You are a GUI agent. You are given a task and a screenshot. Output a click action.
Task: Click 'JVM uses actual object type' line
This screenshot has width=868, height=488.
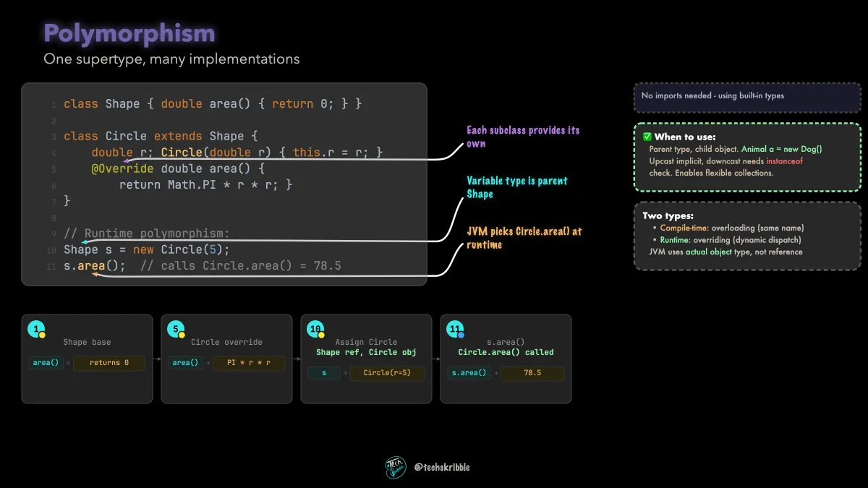click(726, 252)
